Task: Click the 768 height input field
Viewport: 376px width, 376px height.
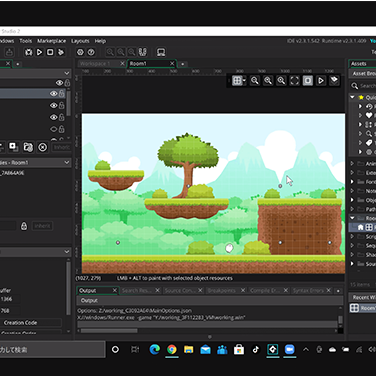Action: point(9,311)
